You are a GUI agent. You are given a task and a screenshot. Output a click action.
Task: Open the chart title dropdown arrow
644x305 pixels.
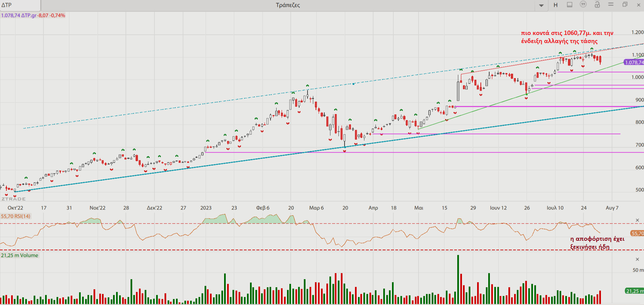pyautogui.click(x=541, y=5)
